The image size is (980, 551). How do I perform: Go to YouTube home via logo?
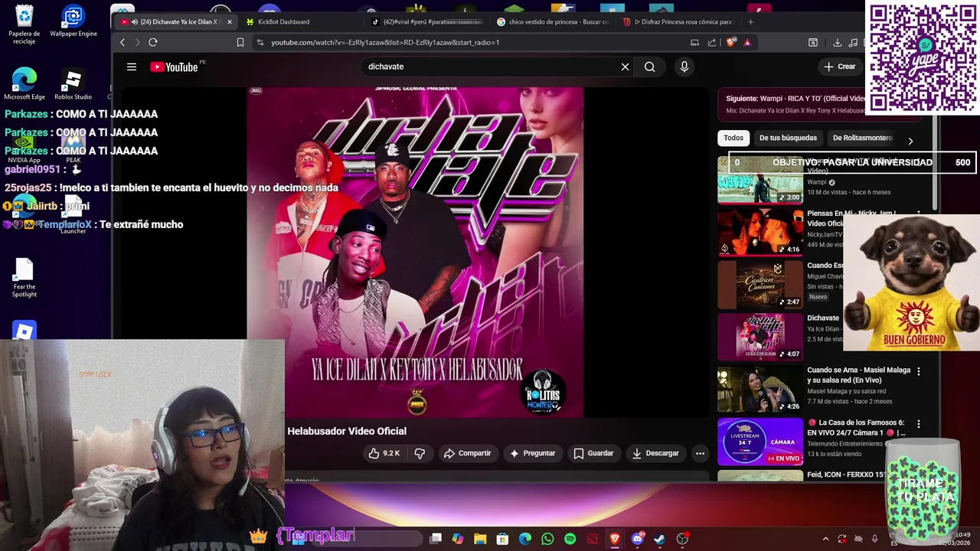pos(175,67)
